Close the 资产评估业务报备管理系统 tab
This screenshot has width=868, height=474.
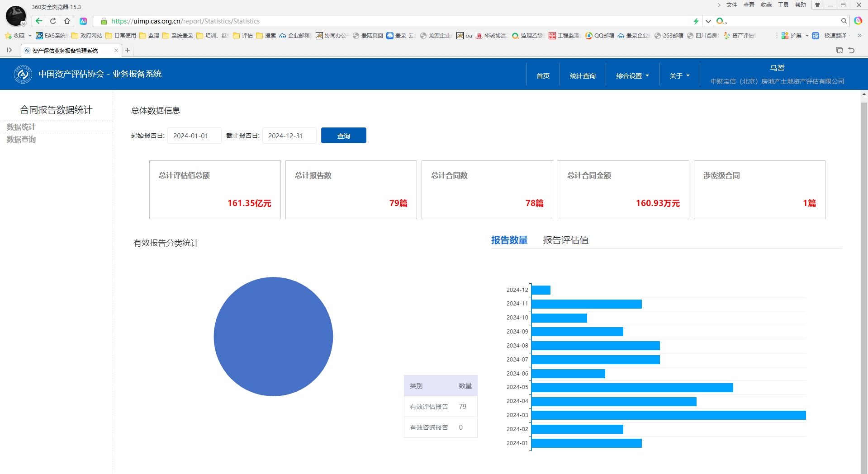click(x=116, y=50)
